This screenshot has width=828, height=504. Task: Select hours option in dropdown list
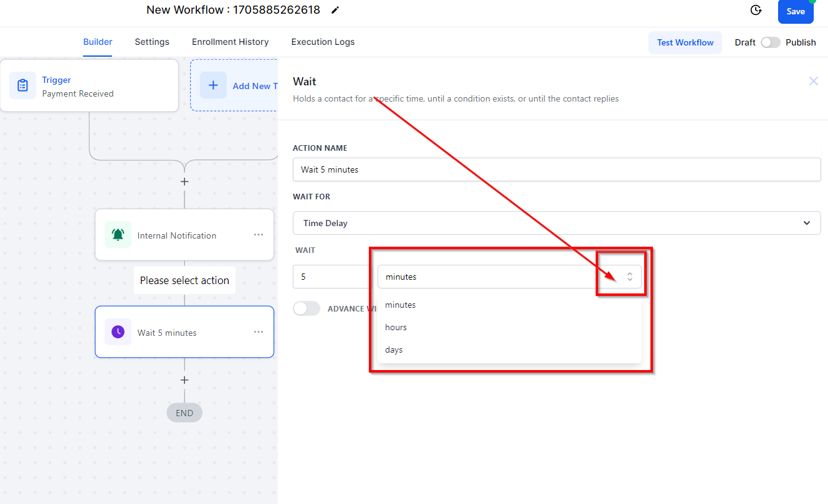tap(510, 327)
